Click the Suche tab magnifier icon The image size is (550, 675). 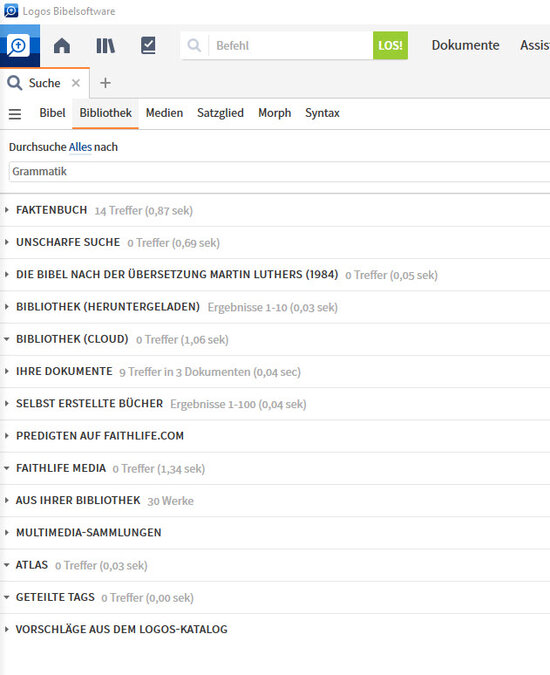point(15,83)
